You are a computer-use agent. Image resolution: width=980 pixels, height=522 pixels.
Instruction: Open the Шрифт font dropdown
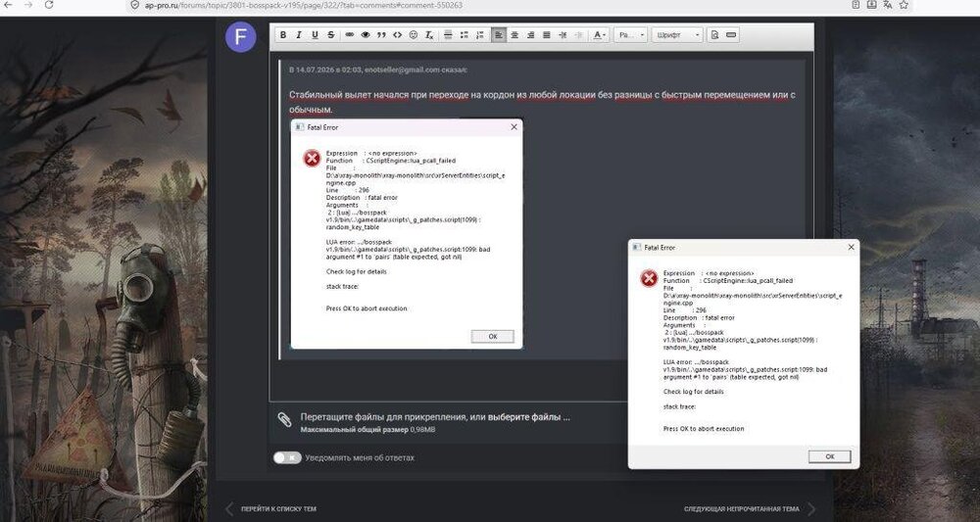point(677,35)
